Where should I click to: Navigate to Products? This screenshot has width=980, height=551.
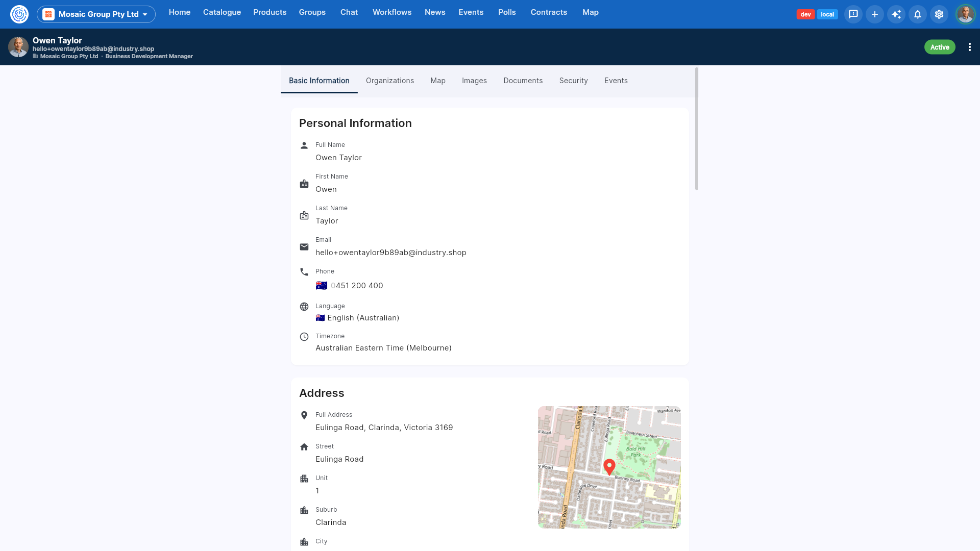coord(270,12)
